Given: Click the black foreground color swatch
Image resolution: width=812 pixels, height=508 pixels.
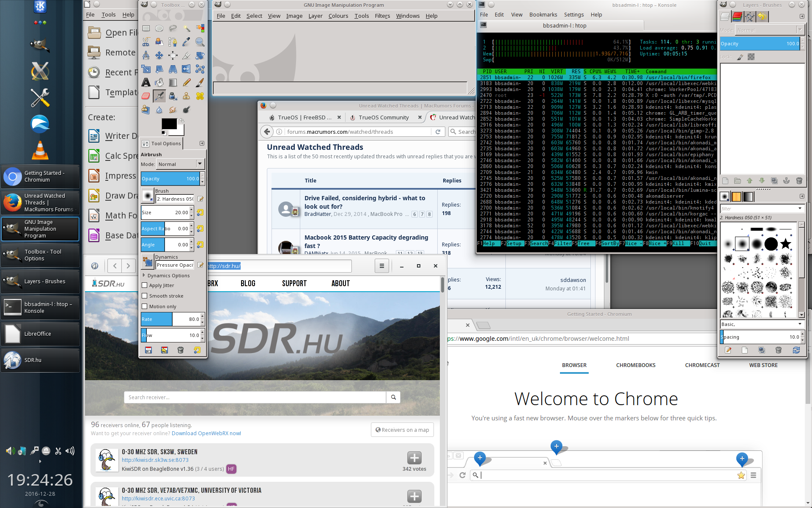Looking at the screenshot, I should tap(169, 124).
